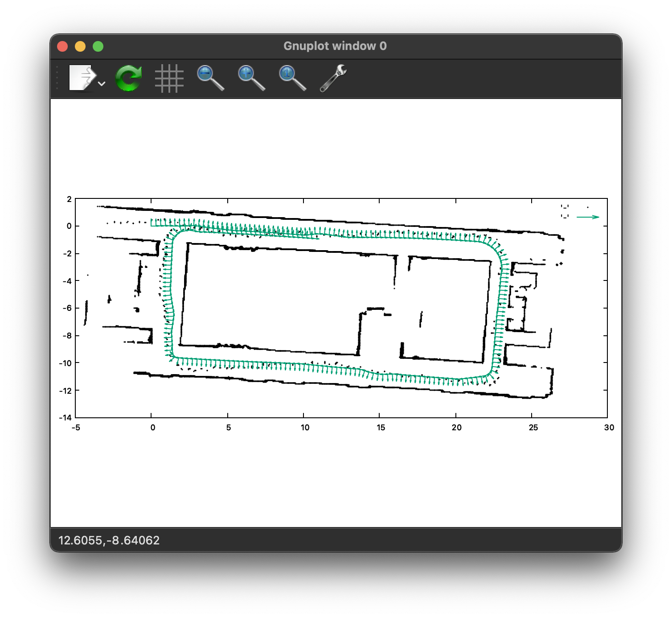
Task: Click the export/copy to clipboard icon
Action: (83, 78)
